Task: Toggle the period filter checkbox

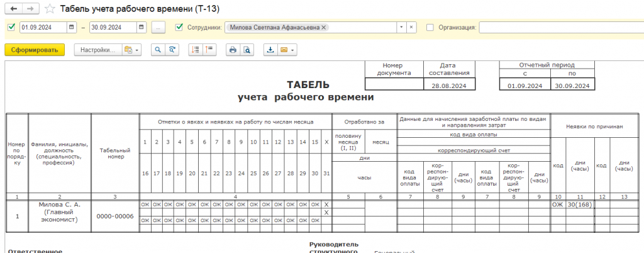Action: [x=11, y=28]
